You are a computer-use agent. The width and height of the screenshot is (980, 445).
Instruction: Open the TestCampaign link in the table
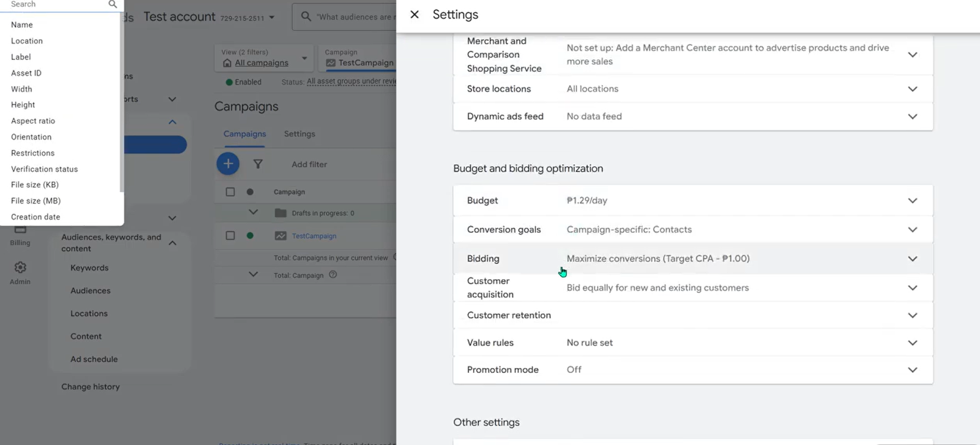pos(314,236)
